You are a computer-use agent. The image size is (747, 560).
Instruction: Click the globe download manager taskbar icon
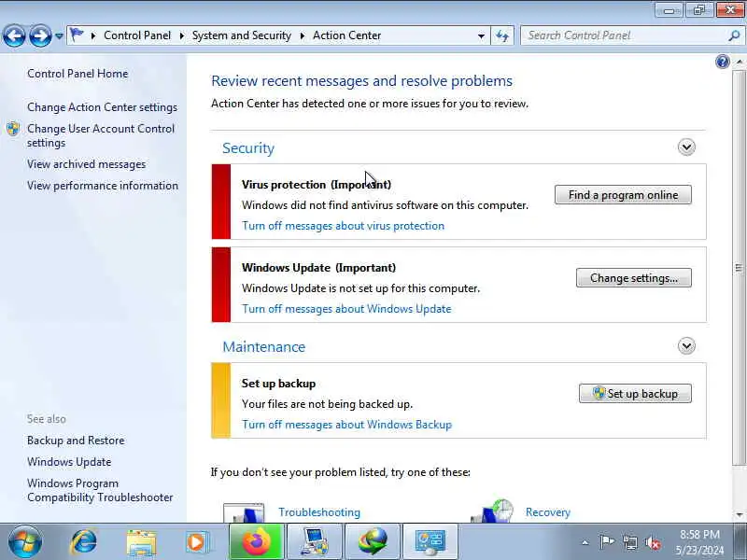click(x=373, y=541)
